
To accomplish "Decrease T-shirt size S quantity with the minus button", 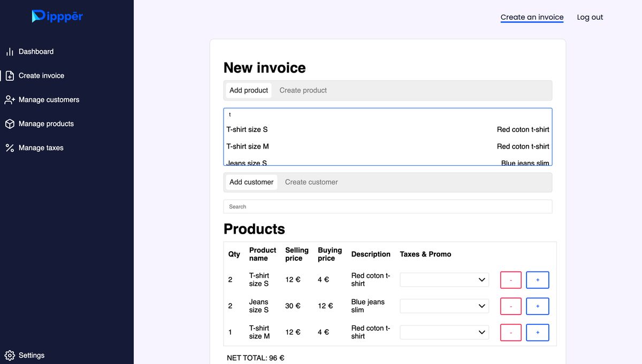I will pos(510,280).
